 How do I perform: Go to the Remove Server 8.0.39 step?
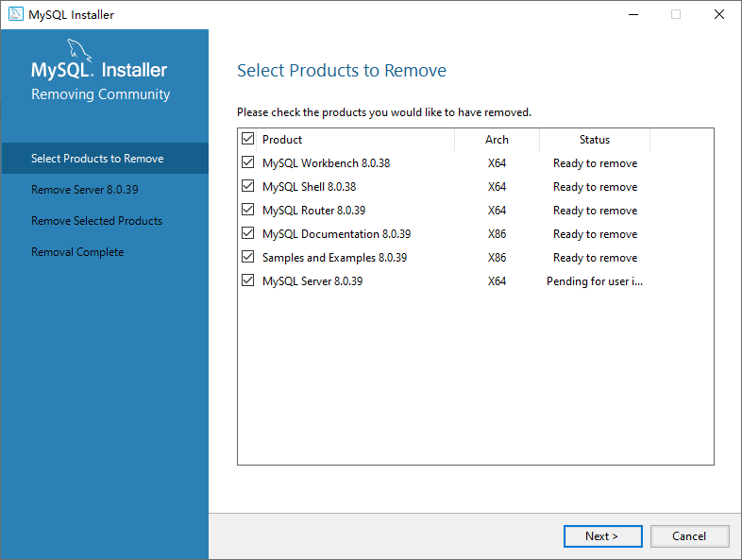click(x=85, y=190)
